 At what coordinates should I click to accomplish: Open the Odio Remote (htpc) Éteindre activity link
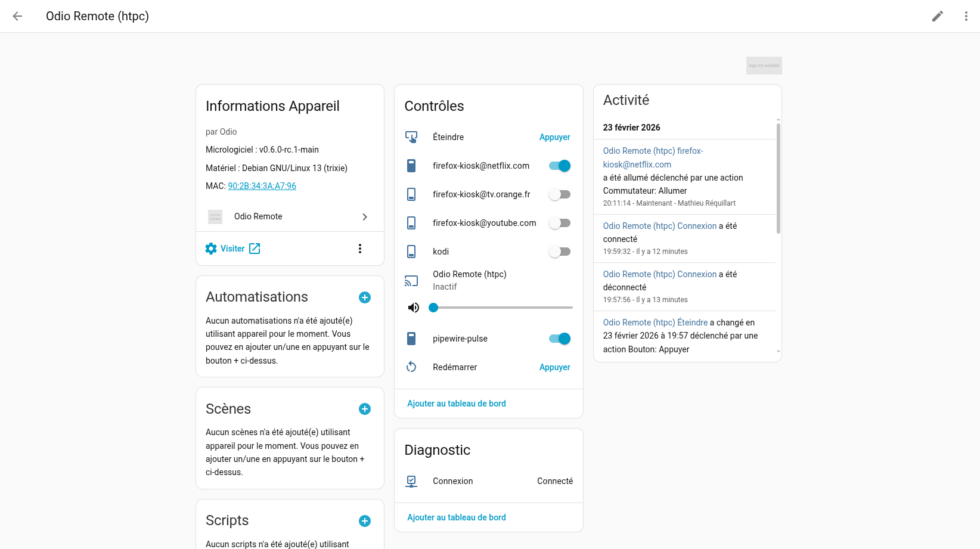point(655,322)
